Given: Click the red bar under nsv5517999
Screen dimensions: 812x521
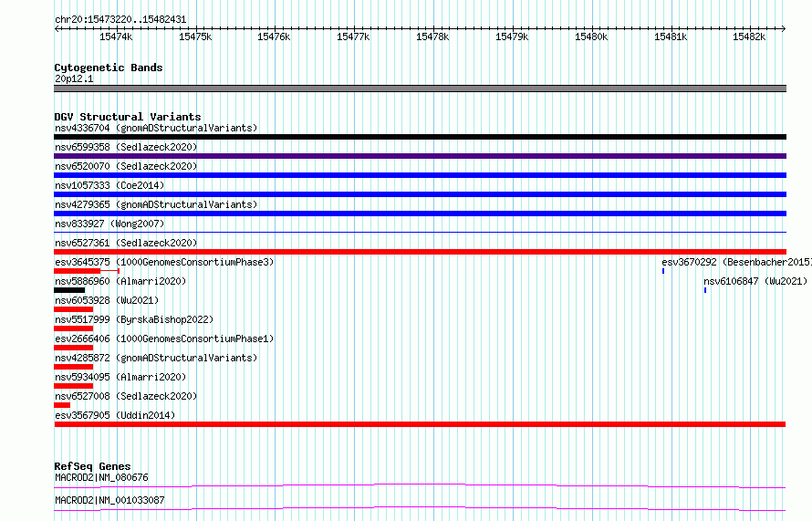Looking at the screenshot, I should [x=74, y=328].
